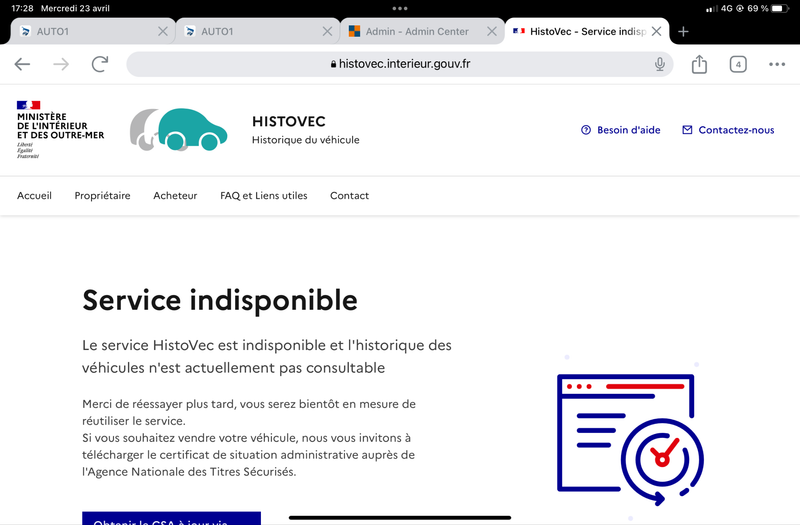Open the share sheet icon
Viewport: 800px width, 525px height.
coord(699,64)
